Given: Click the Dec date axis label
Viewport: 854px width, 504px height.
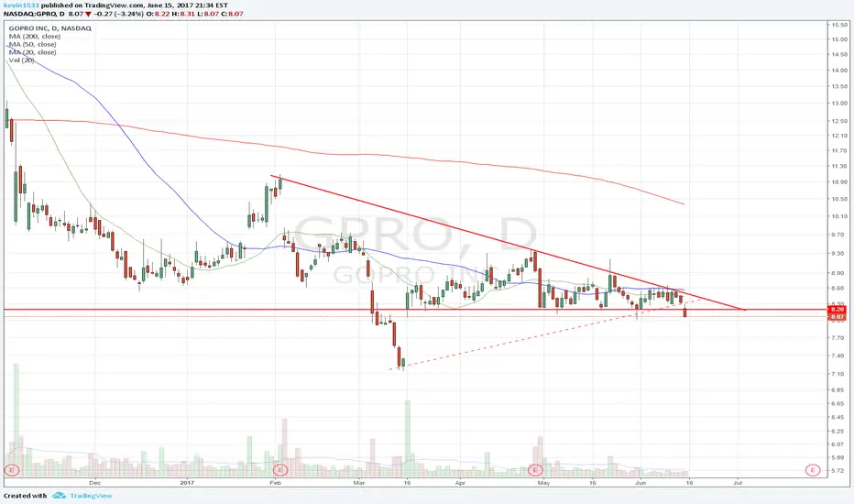Looking at the screenshot, I should tap(94, 483).
